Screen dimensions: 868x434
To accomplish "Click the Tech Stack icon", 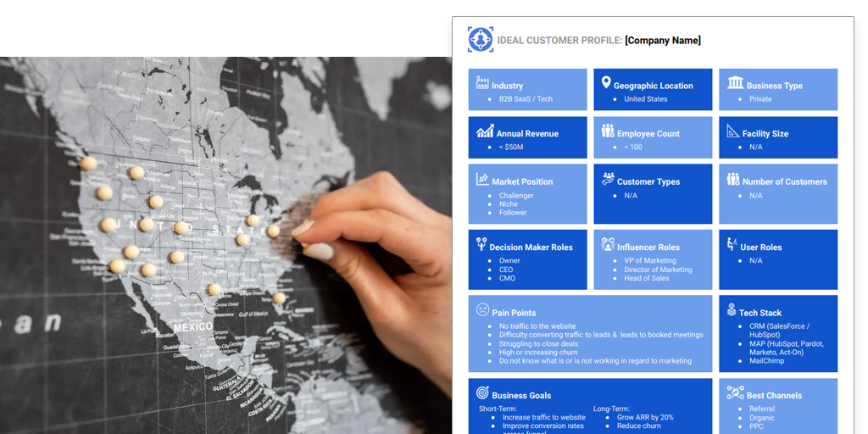I will [732, 310].
